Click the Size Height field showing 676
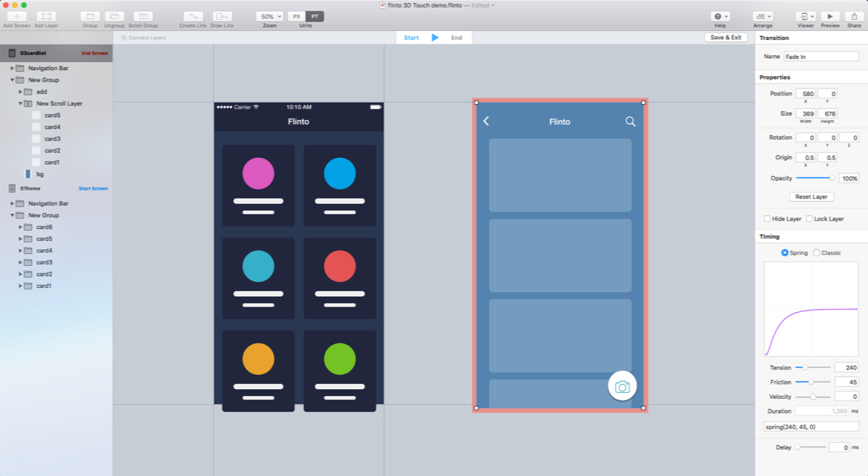The width and height of the screenshot is (868, 476). [828, 113]
